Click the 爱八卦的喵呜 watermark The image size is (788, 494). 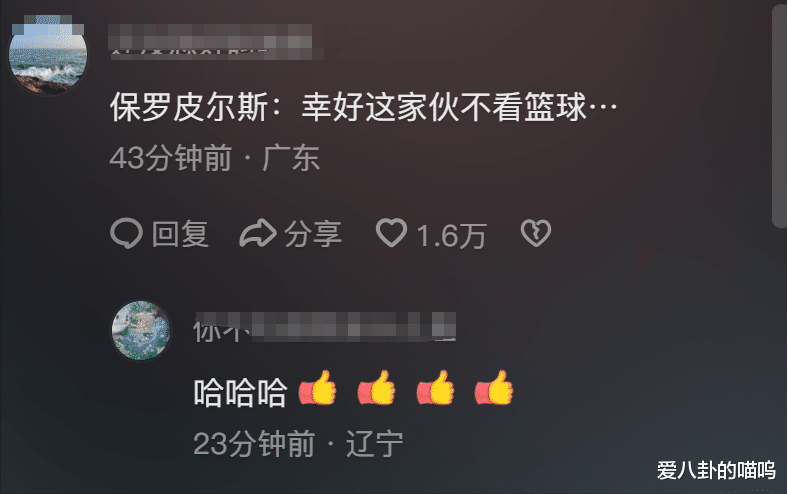(716, 470)
